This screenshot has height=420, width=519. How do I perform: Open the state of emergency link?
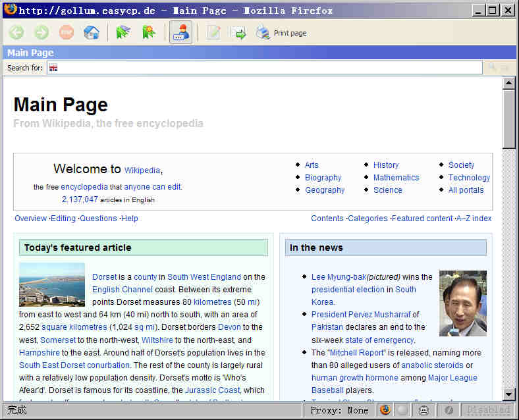[x=379, y=340]
